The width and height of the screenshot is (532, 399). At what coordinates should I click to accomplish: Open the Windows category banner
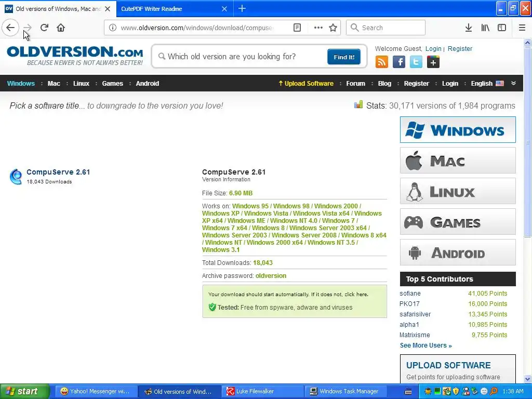point(458,129)
